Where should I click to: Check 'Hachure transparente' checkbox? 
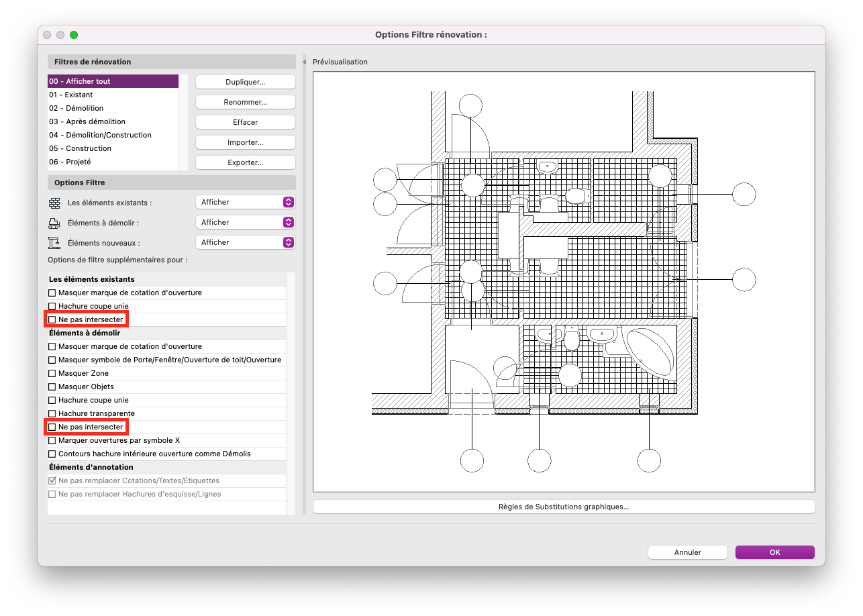pyautogui.click(x=52, y=413)
